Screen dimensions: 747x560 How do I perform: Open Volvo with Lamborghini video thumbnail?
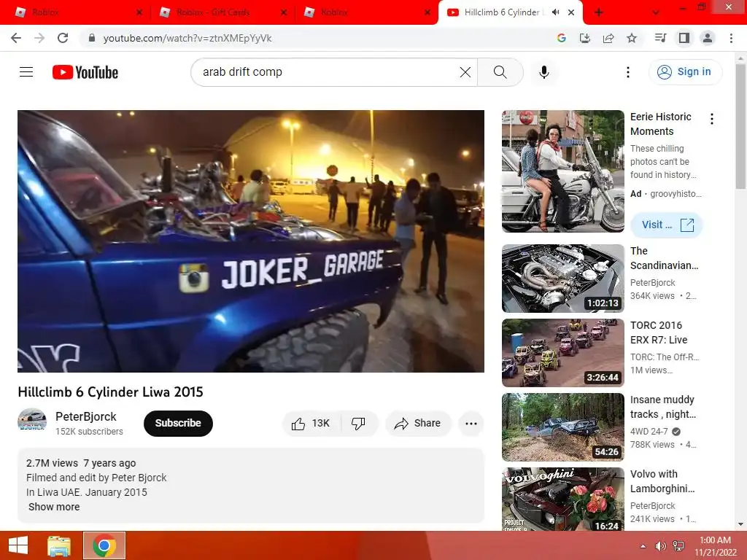point(562,499)
